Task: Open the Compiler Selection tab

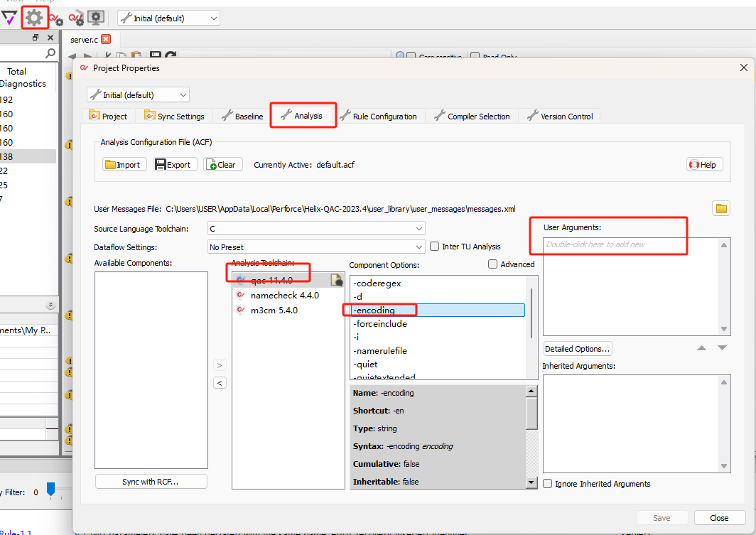Action: (x=472, y=116)
